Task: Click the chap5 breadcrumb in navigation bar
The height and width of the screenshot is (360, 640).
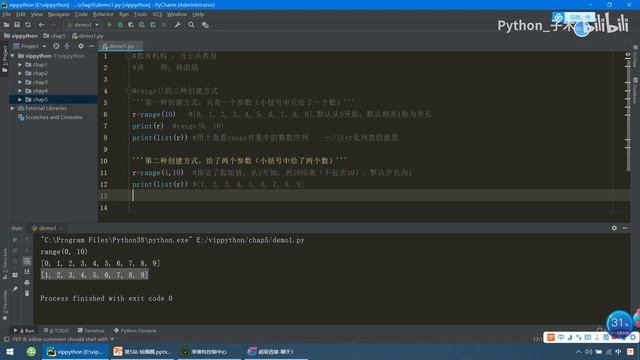Action: coord(55,36)
